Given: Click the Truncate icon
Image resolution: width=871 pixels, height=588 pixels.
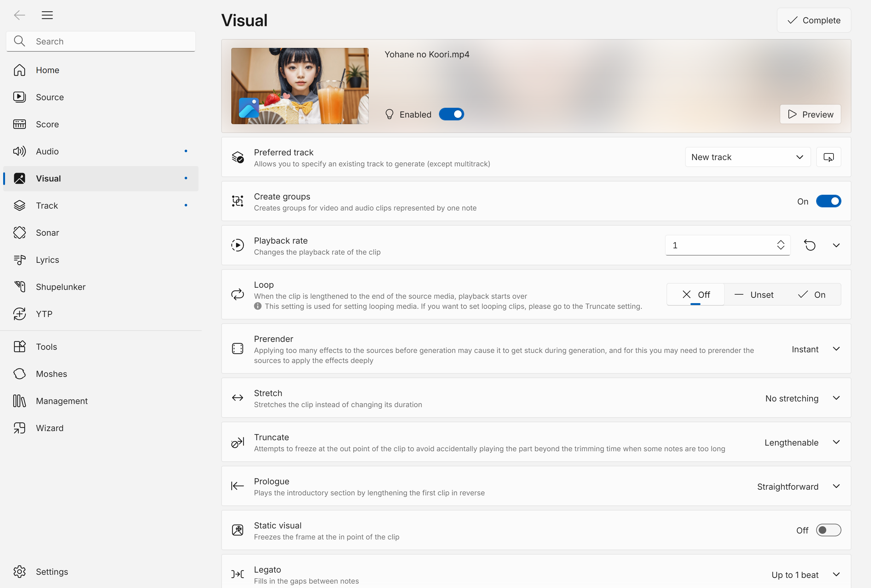Looking at the screenshot, I should click(238, 442).
